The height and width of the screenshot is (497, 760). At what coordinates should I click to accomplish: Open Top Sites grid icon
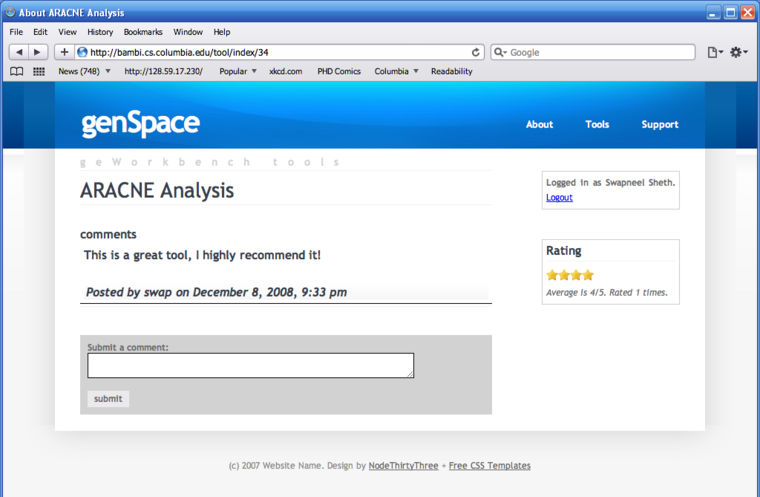(x=39, y=72)
